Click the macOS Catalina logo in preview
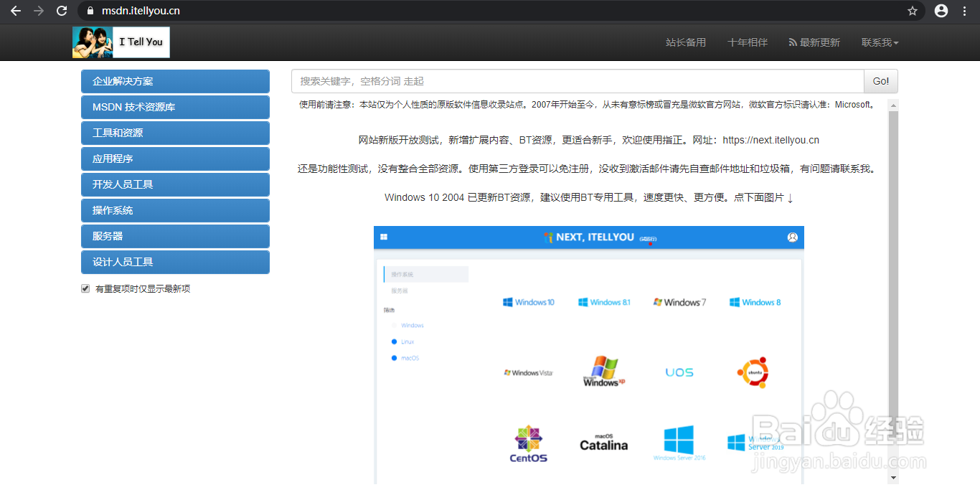The height and width of the screenshot is (495, 980). pos(604,443)
